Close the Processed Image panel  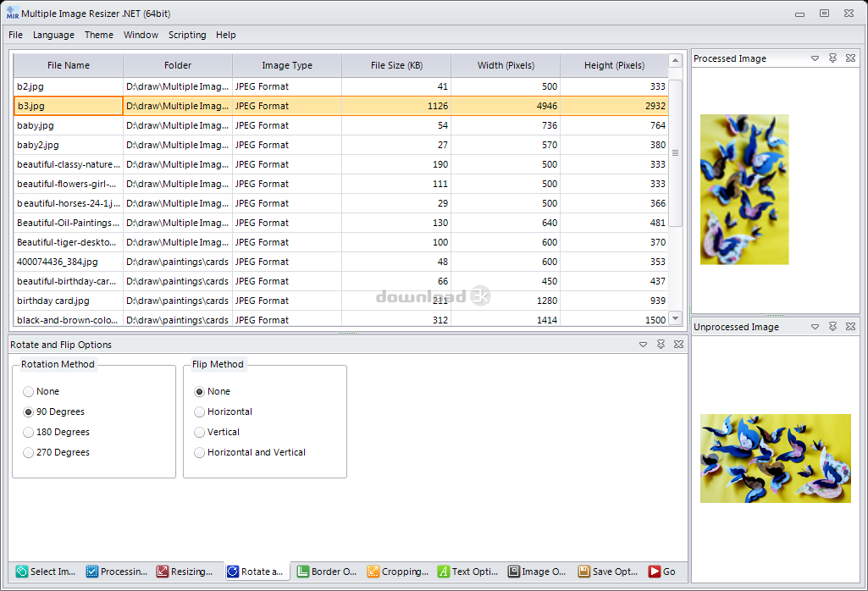(851, 58)
